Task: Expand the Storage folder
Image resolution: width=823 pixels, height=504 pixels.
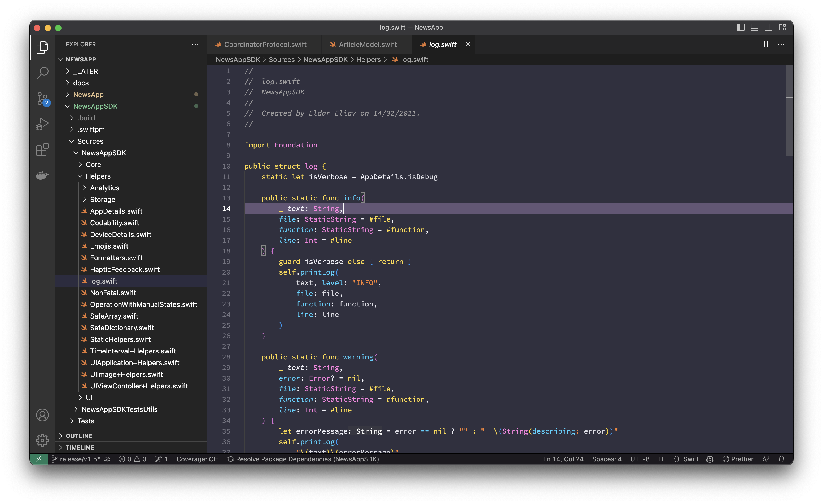Action: coord(131,200)
